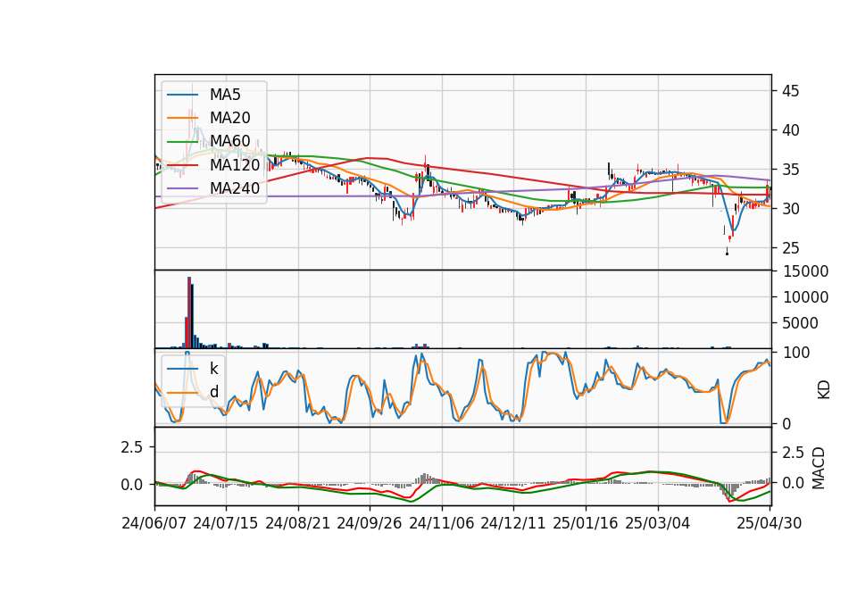Click the 25/03/04 date axis label
Viewport: 857px width, 616px height.
pyautogui.click(x=657, y=523)
